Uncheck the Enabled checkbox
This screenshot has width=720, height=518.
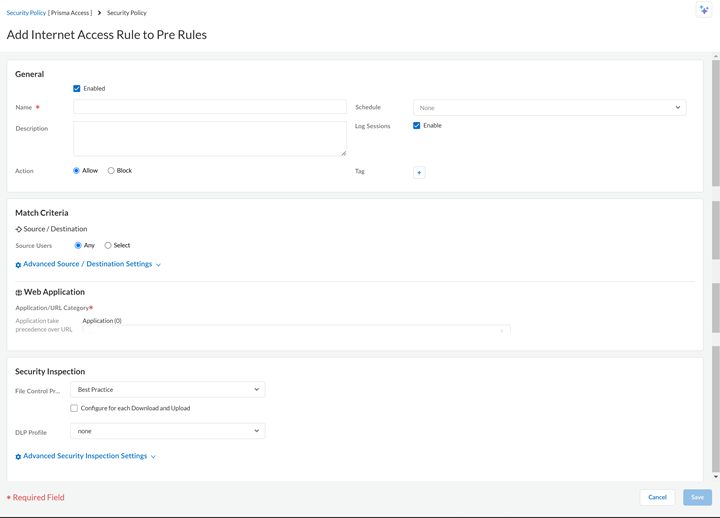click(77, 88)
